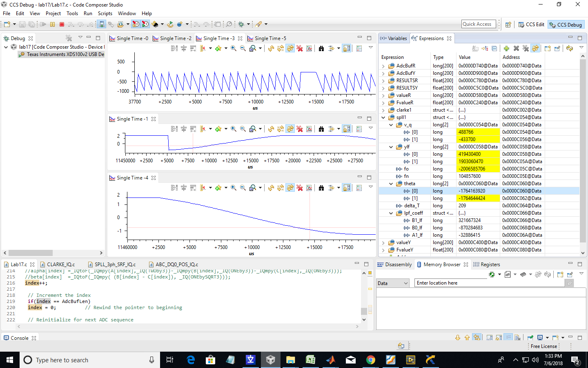Click the green plus Add Expression icon
This screenshot has height=368, width=588.
pyautogui.click(x=506, y=48)
